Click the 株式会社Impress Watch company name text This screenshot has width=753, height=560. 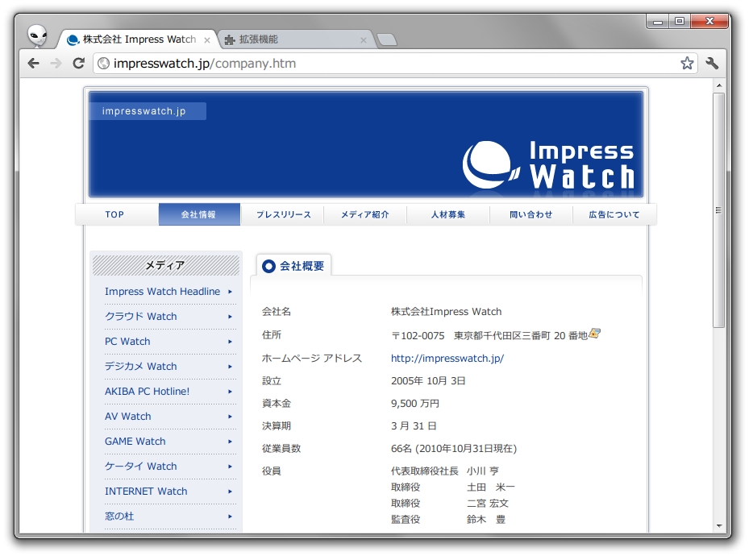446,312
